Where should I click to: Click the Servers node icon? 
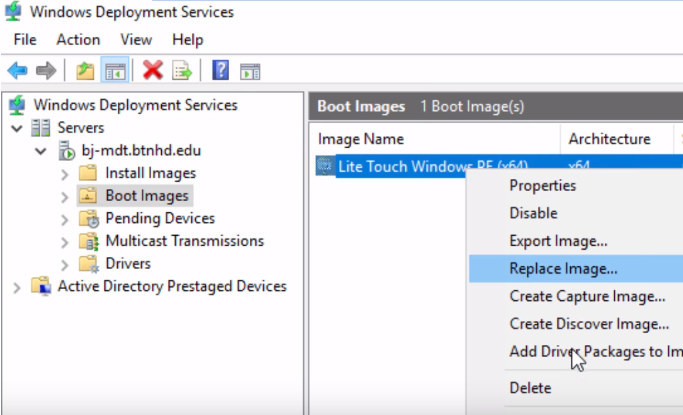coord(41,128)
